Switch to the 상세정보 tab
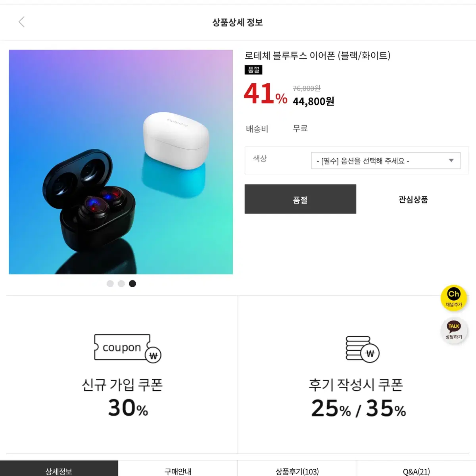 tap(59, 469)
